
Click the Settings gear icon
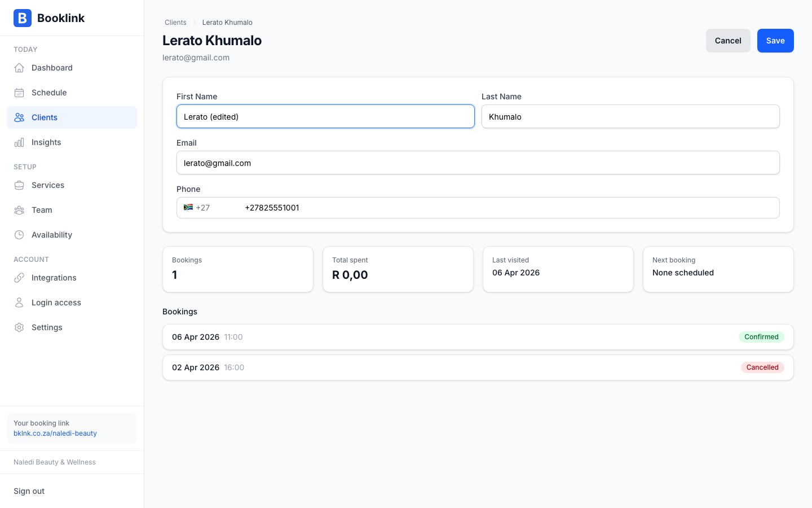tap(19, 327)
